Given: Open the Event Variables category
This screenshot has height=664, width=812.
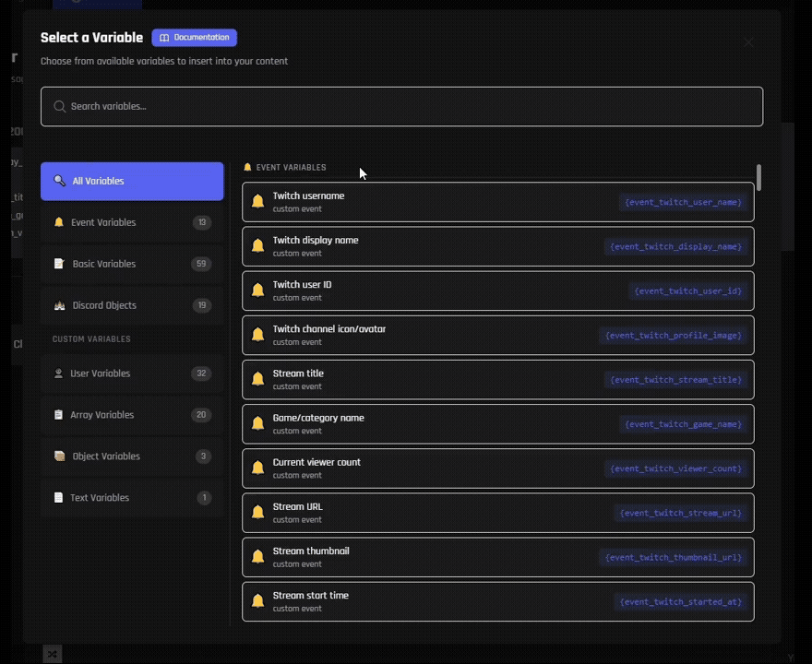Looking at the screenshot, I should click(x=132, y=222).
